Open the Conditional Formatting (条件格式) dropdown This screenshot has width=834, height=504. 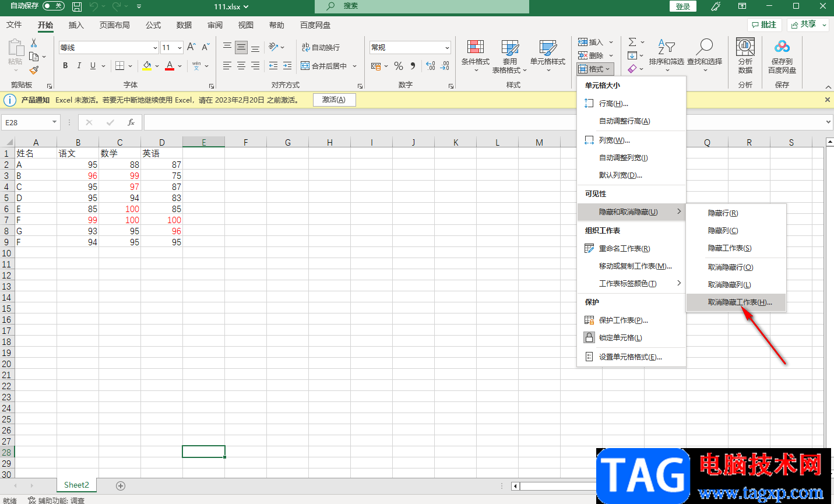point(476,56)
